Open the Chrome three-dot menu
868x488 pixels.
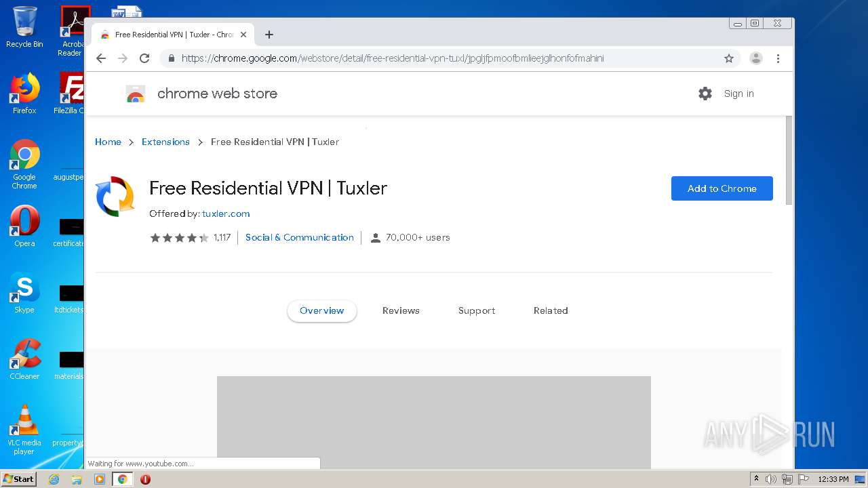[778, 58]
